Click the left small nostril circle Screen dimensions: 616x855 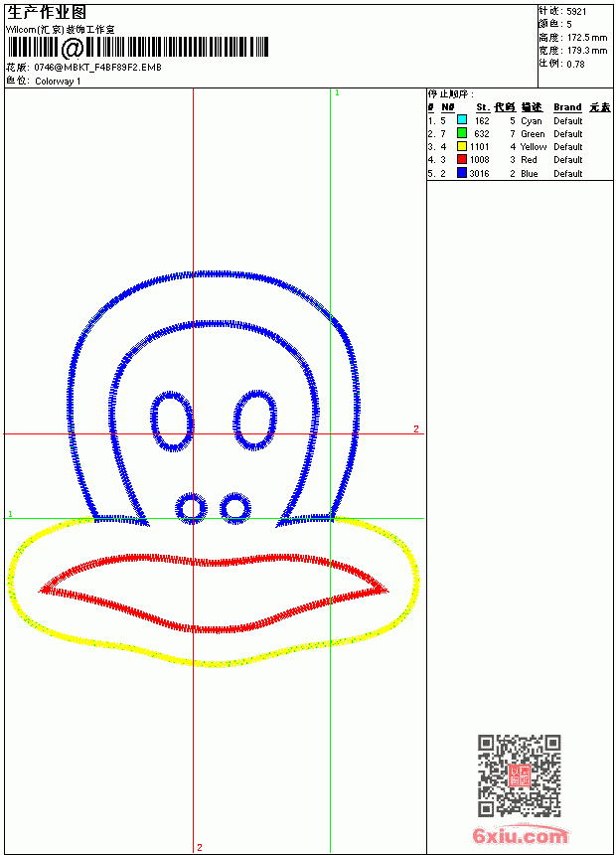192,508
